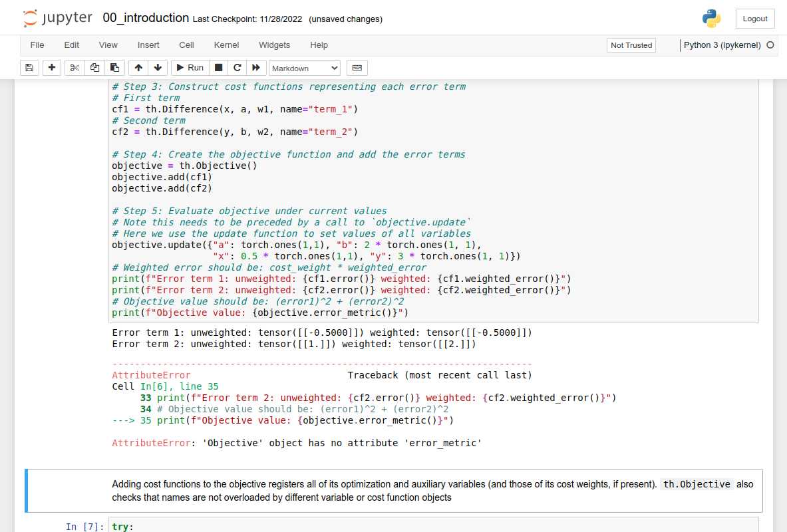Image resolution: width=787 pixels, height=532 pixels.
Task: Cut the selected cell
Action: point(74,67)
